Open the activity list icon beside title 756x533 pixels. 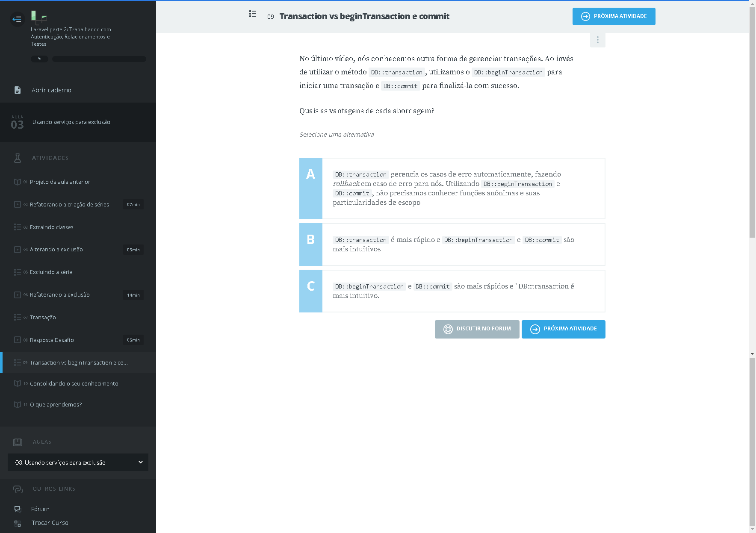tap(253, 14)
